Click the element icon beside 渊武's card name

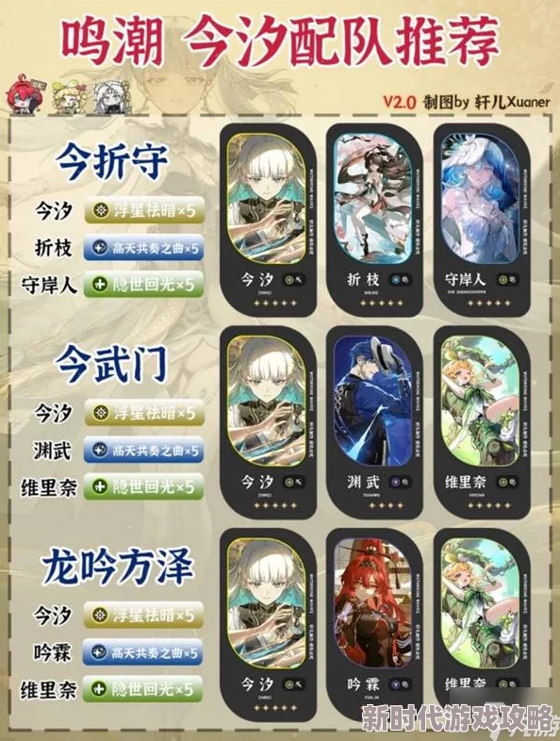click(x=396, y=482)
